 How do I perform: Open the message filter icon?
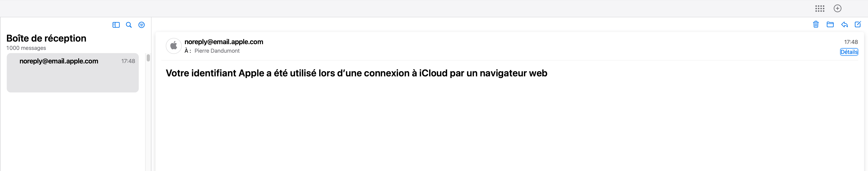(x=142, y=25)
